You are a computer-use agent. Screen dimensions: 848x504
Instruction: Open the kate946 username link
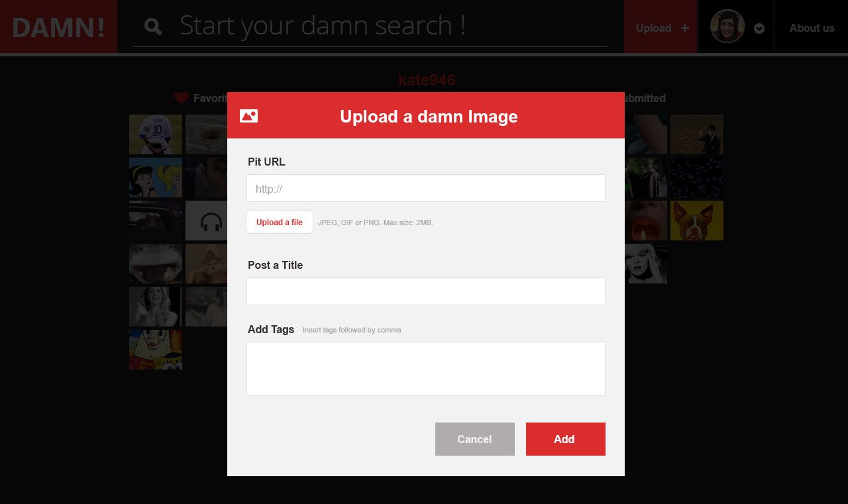coord(427,80)
